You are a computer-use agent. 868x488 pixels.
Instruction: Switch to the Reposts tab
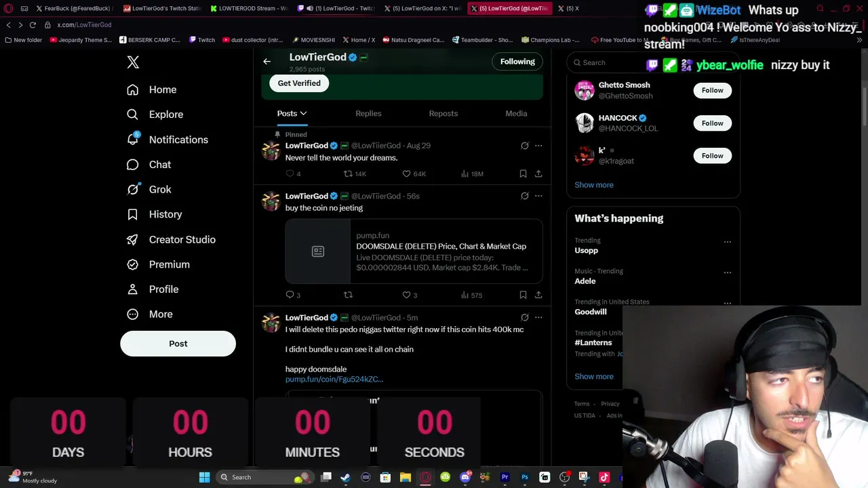coord(443,113)
